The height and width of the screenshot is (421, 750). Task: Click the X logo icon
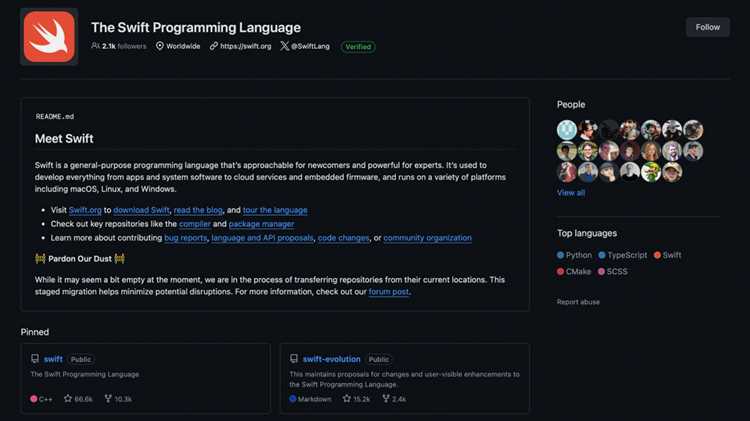(285, 46)
